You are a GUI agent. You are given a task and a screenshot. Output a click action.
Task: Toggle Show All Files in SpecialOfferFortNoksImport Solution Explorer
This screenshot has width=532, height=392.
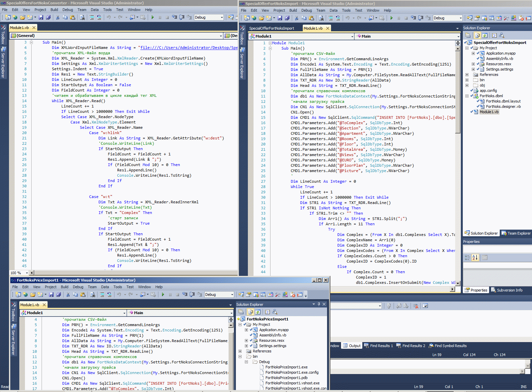477,35
